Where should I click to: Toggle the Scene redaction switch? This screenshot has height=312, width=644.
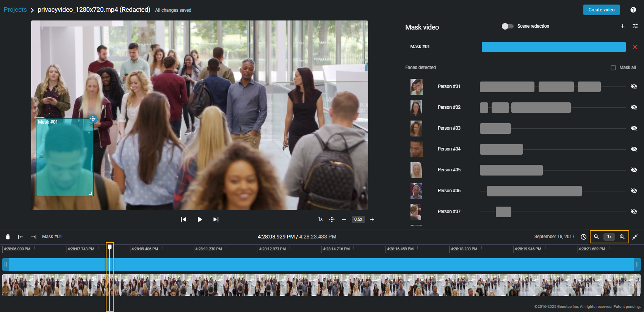pyautogui.click(x=507, y=26)
